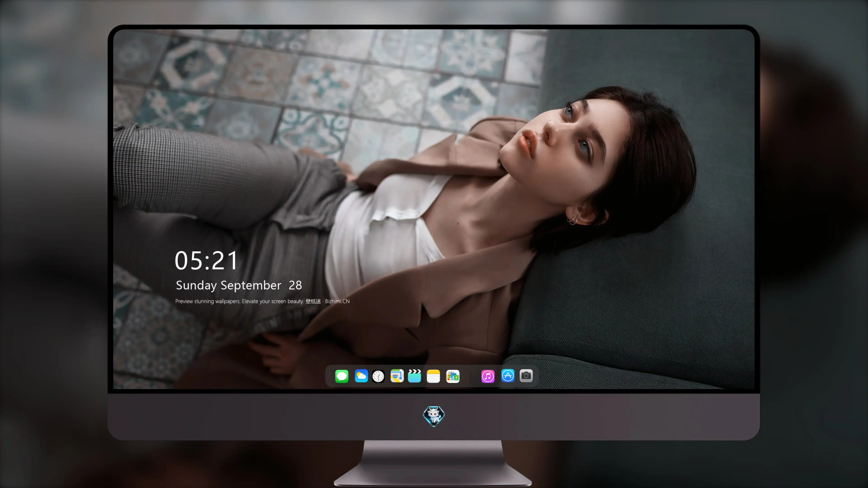
Task: Click the dock separator line
Action: coord(470,376)
